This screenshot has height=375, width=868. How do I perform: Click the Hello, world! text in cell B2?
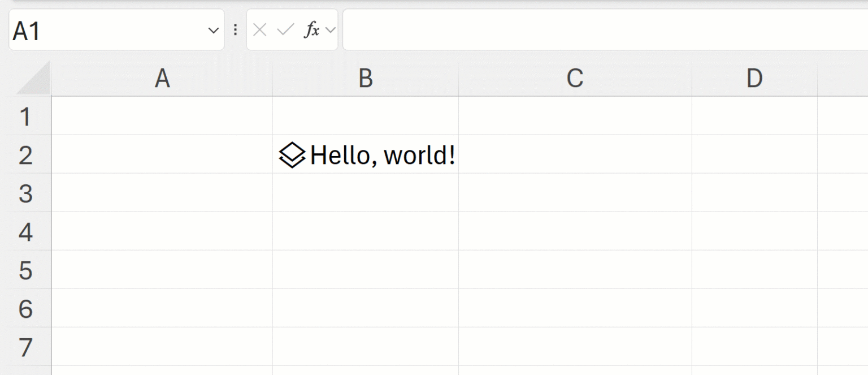tap(383, 155)
